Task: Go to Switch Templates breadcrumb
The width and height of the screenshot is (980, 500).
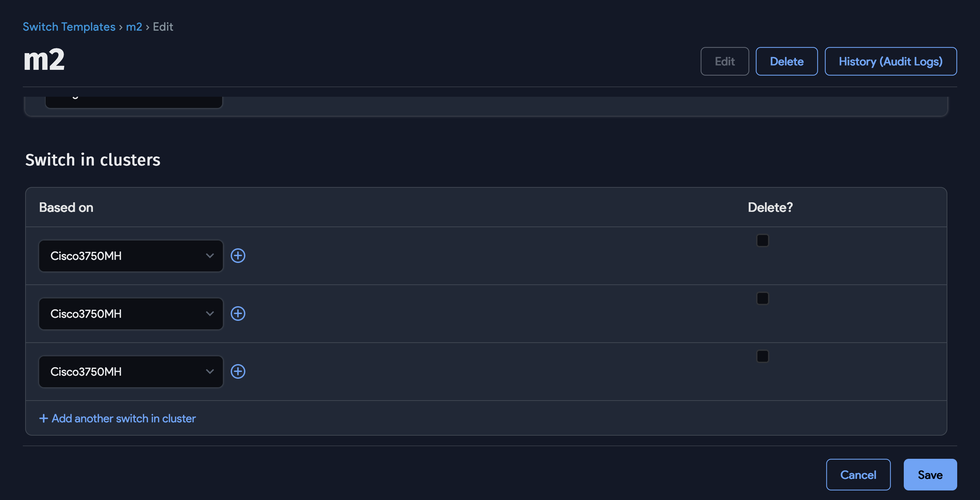Action: tap(69, 27)
